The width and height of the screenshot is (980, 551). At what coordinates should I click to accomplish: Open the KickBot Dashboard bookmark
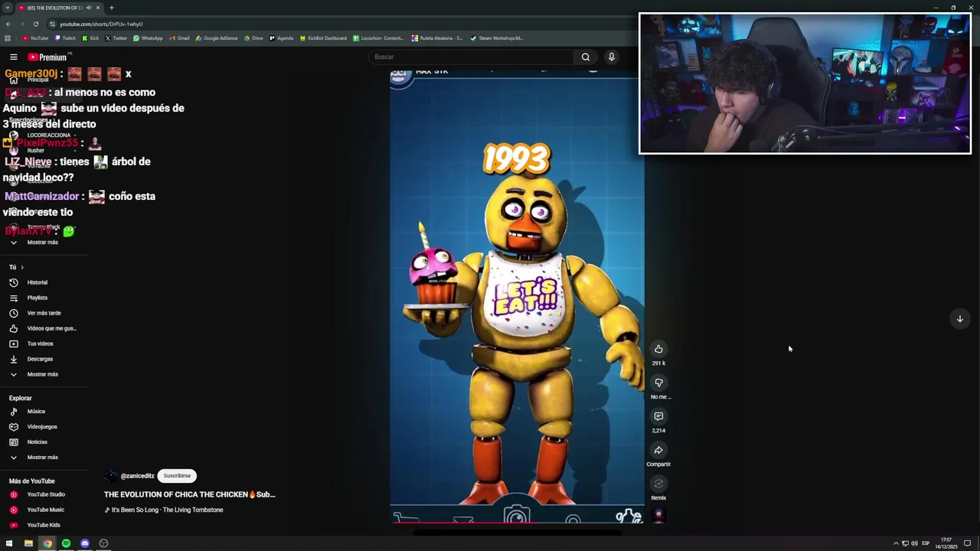(x=323, y=38)
